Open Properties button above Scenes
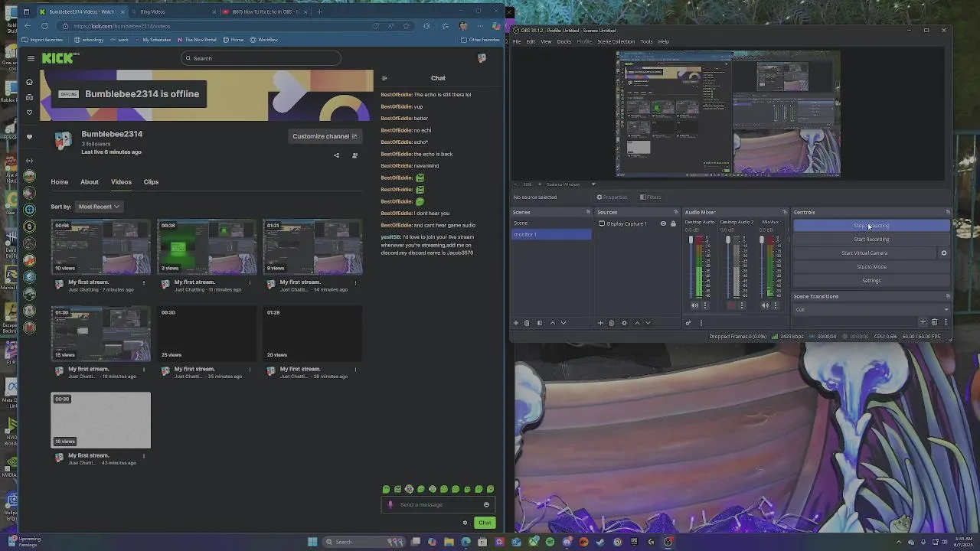The height and width of the screenshot is (551, 980). (612, 197)
